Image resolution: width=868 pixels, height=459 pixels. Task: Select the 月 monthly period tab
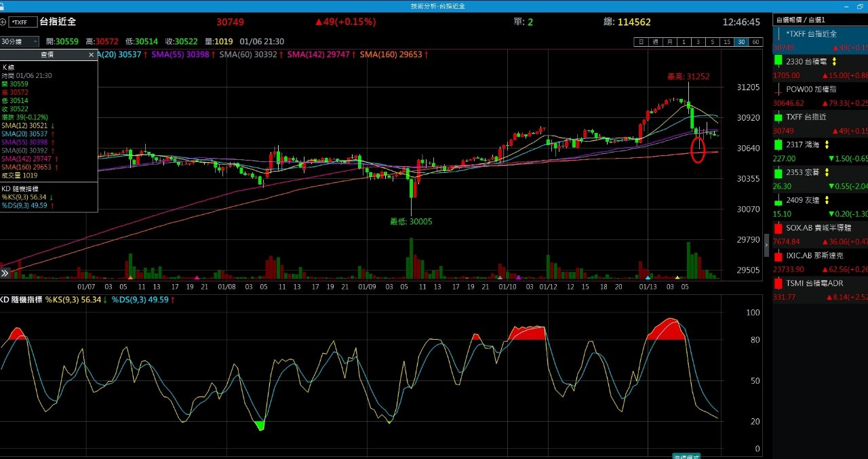pos(669,42)
